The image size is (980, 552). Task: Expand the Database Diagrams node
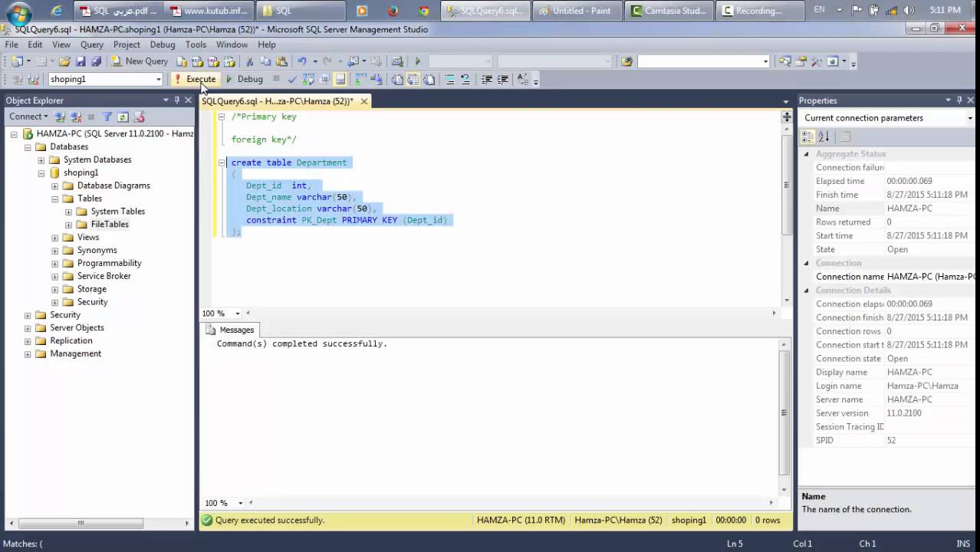pos(54,186)
